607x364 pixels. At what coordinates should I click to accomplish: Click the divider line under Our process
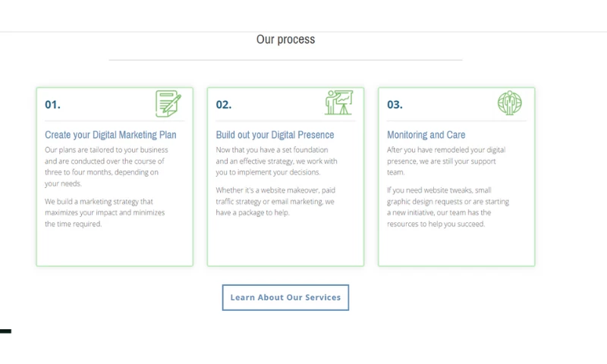[285, 59]
